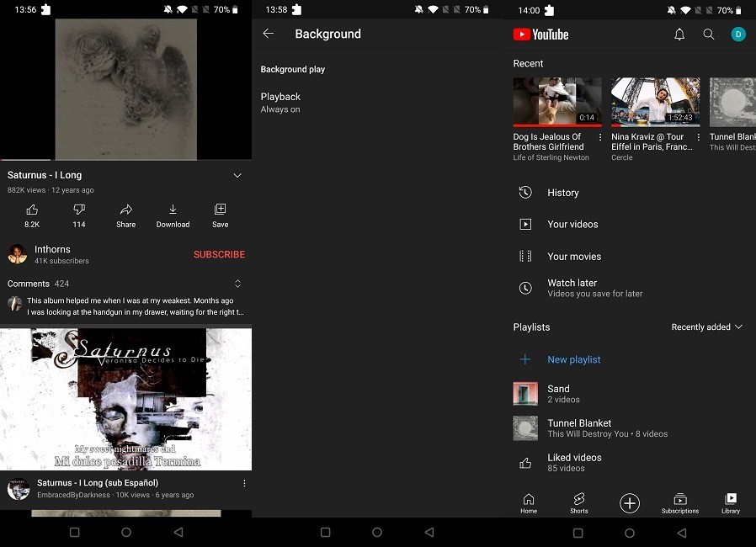Open the Shorts tab in bottom navigation
Viewport: 756px width, 547px height.
click(x=579, y=503)
